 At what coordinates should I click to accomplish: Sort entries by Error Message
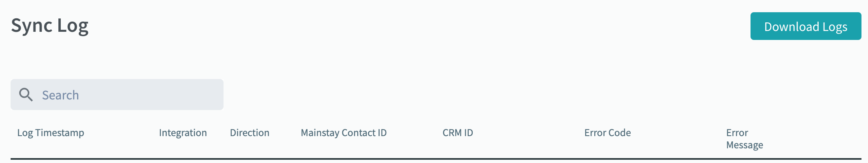coord(744,139)
